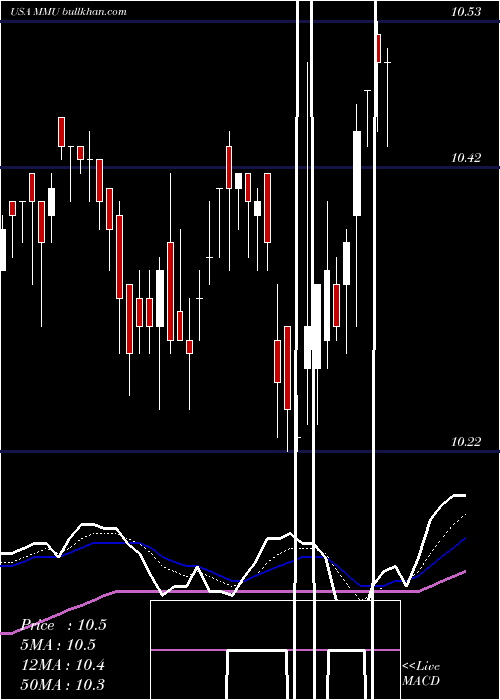Screen dimensions: 500x700
Task: Click the '12MA : 10.4' readout
Action: (x=63, y=665)
